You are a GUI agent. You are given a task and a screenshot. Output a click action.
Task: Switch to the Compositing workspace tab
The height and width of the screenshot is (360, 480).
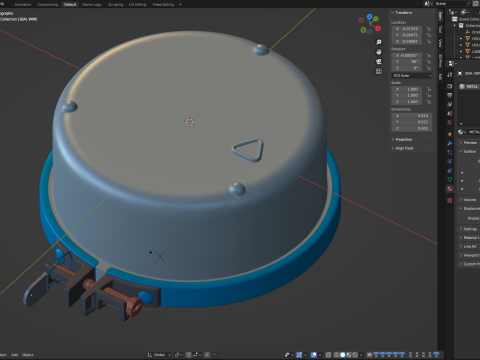tap(48, 4)
